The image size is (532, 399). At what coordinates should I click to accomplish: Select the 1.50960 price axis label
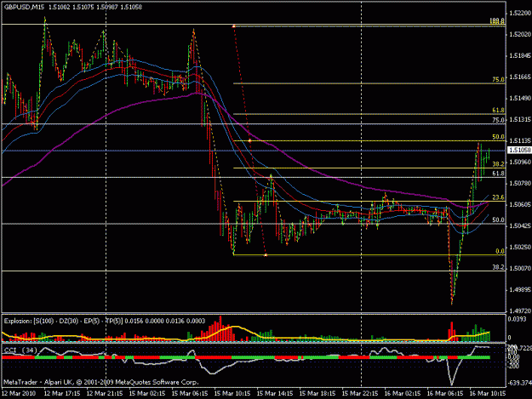[519, 162]
